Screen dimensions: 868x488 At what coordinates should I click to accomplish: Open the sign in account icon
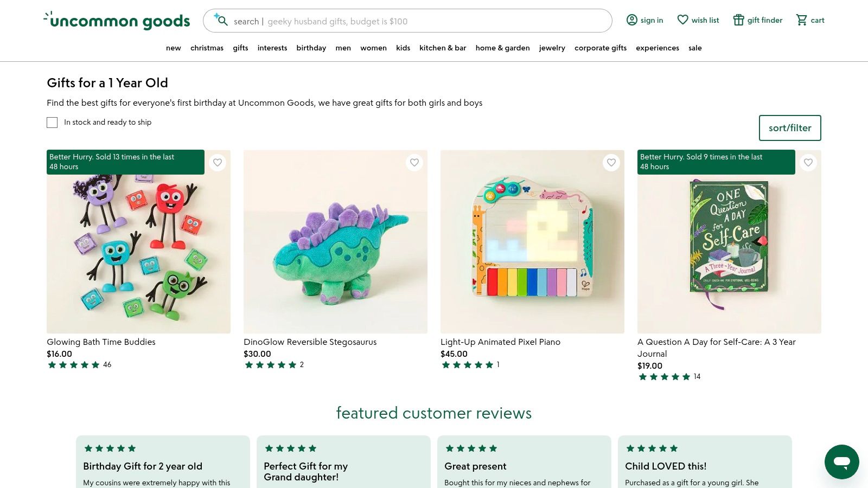(x=631, y=20)
